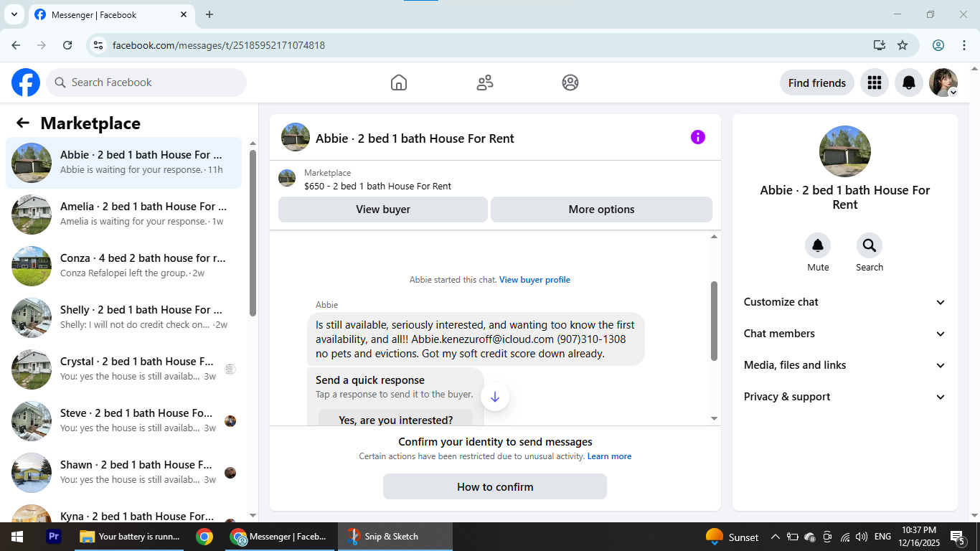
Task: Select the Messenger | Facebook browser tab
Action: 111,14
